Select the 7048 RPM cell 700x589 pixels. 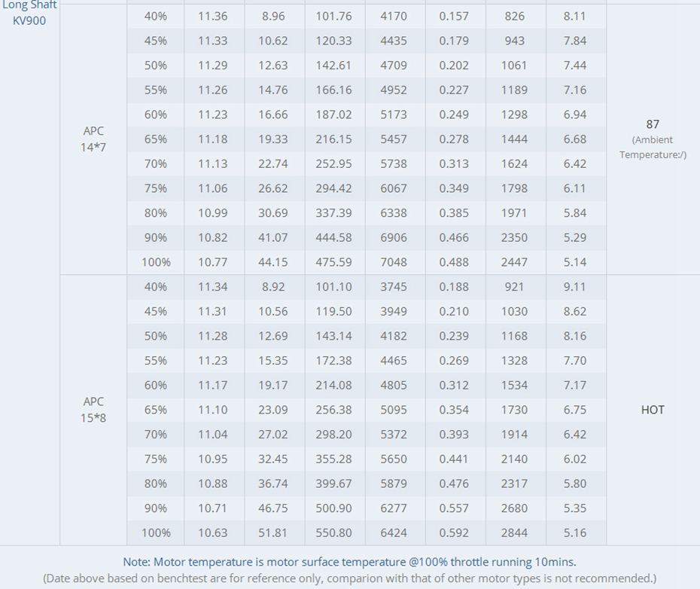click(x=394, y=262)
